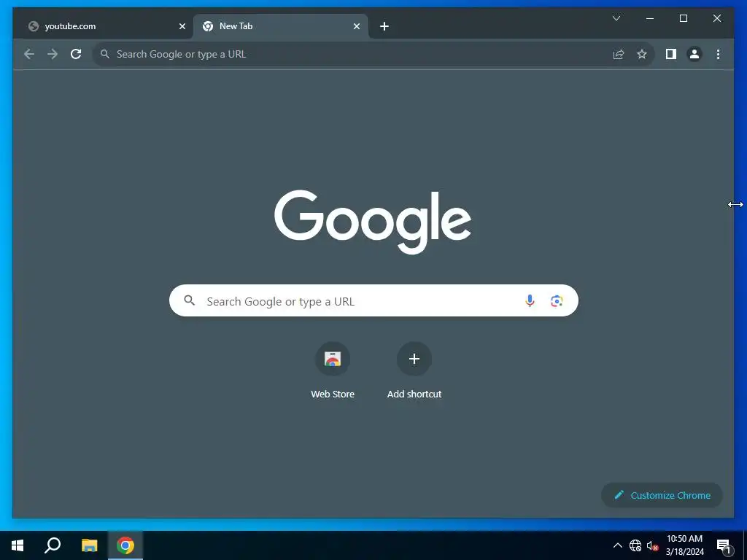
Task: Show hidden system tray icons
Action: coord(617,545)
